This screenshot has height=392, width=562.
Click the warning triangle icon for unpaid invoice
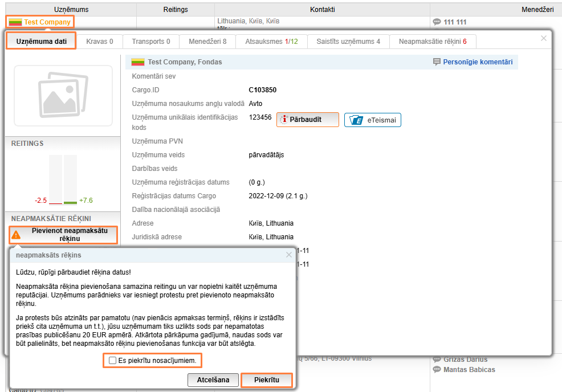click(x=16, y=234)
